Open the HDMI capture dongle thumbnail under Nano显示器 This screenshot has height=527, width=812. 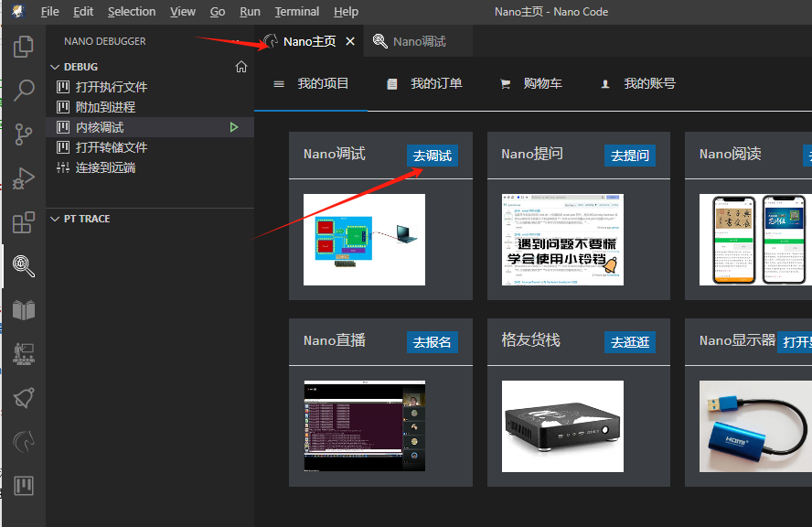(755, 426)
